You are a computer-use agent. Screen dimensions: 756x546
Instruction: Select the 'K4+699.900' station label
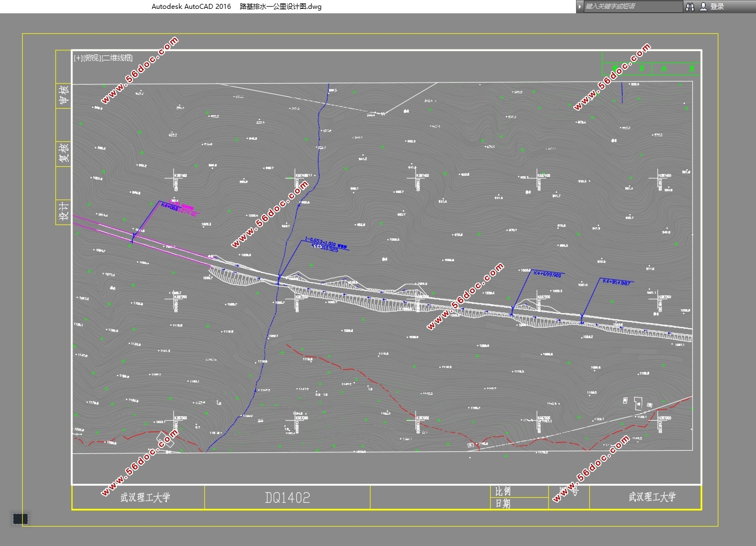547,274
